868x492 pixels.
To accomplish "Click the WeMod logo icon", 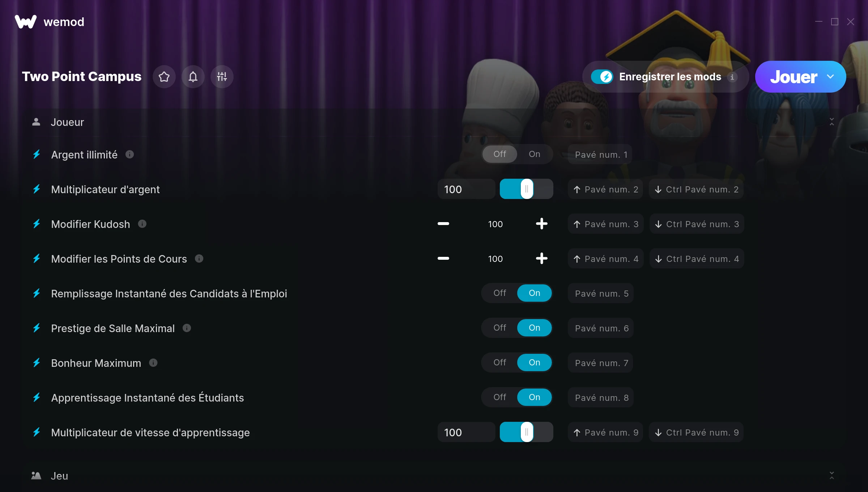I will tap(26, 22).
